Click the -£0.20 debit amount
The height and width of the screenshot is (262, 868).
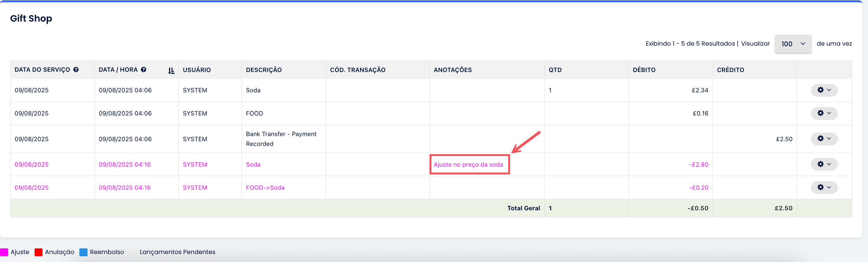[699, 187]
